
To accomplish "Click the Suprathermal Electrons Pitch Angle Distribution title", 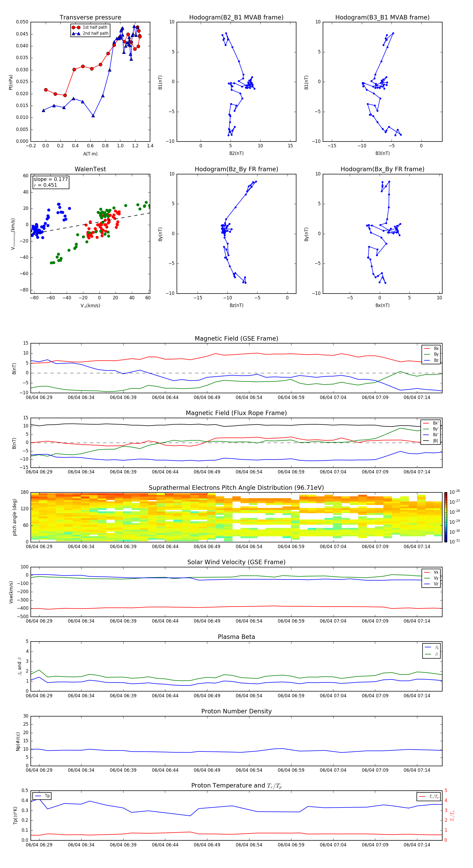I will click(236, 488).
